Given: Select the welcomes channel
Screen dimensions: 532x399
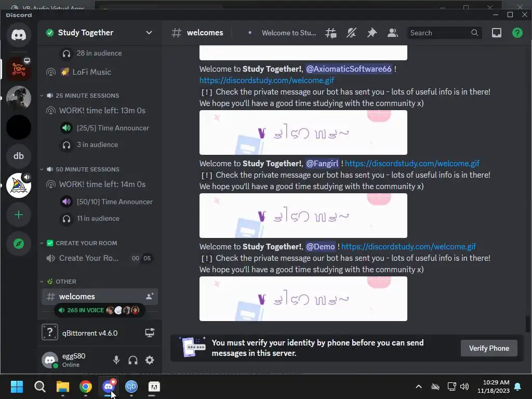Looking at the screenshot, I should pyautogui.click(x=100, y=297).
